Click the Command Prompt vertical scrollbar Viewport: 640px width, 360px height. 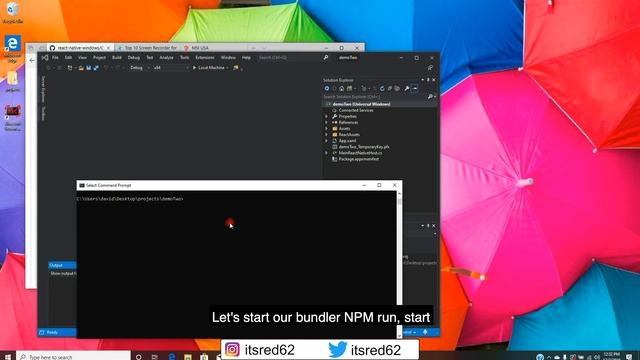(399, 263)
